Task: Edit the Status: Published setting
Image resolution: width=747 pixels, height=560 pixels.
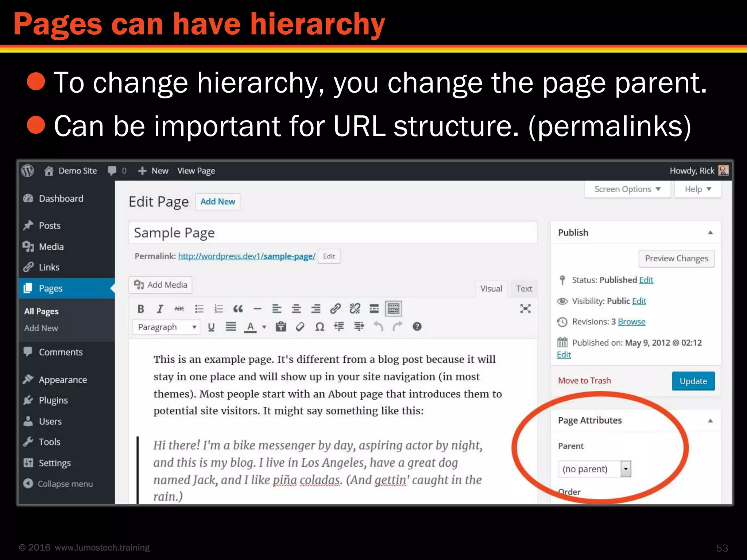Action: pos(646,280)
